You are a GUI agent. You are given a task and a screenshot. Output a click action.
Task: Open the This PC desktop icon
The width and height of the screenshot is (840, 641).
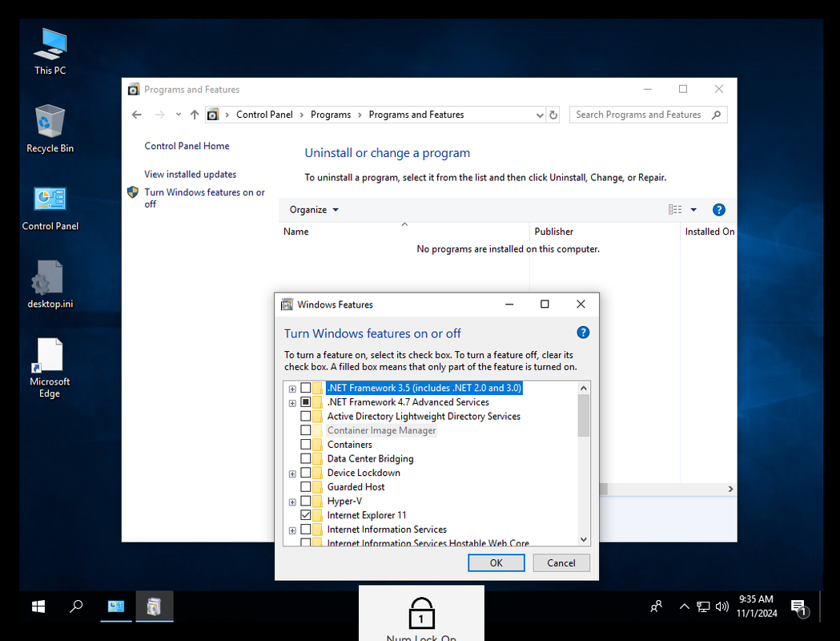(50, 51)
